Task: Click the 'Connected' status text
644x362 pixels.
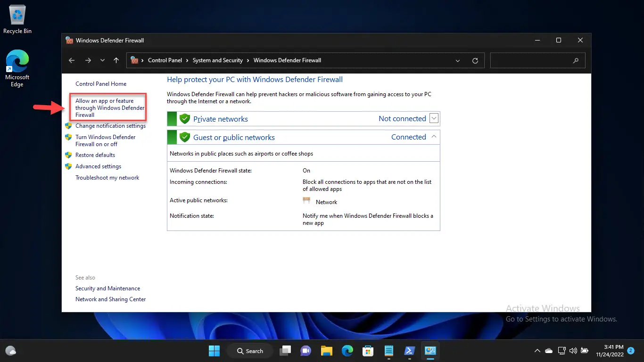Action: (409, 137)
